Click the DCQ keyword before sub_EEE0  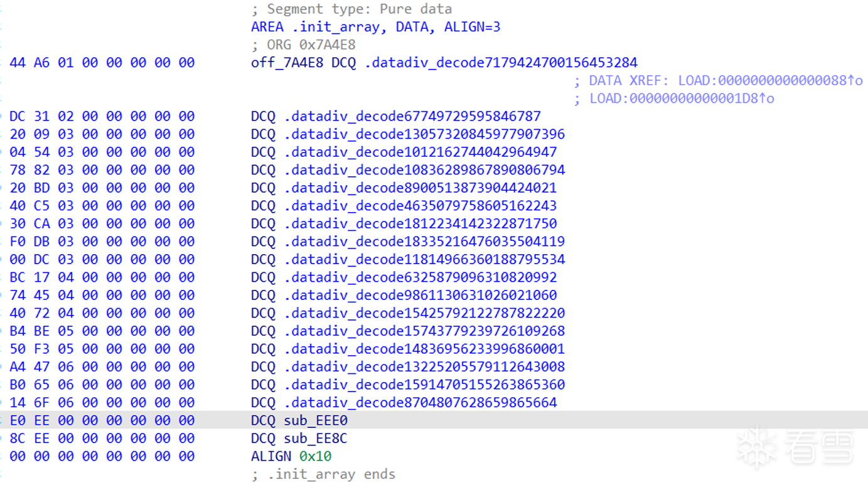pyautogui.click(x=264, y=420)
